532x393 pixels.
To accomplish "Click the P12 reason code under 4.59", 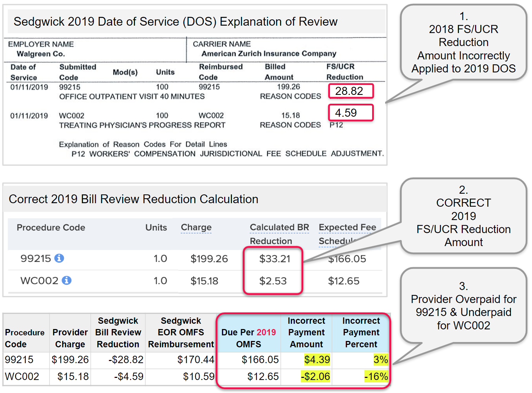I will tap(336, 125).
